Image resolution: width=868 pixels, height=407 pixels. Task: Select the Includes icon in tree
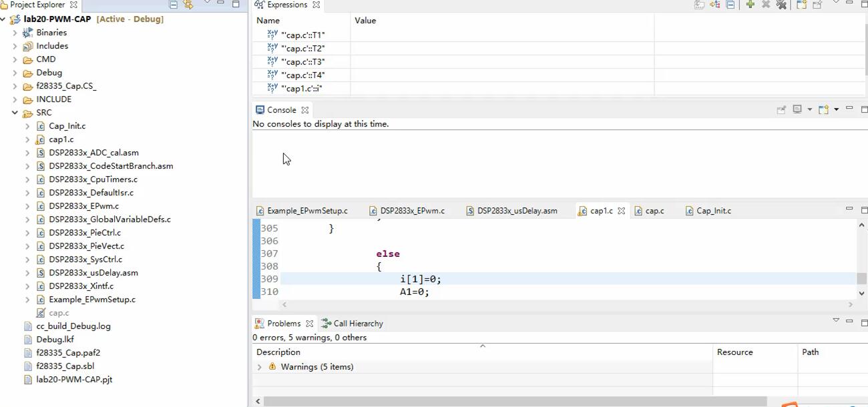click(x=28, y=46)
